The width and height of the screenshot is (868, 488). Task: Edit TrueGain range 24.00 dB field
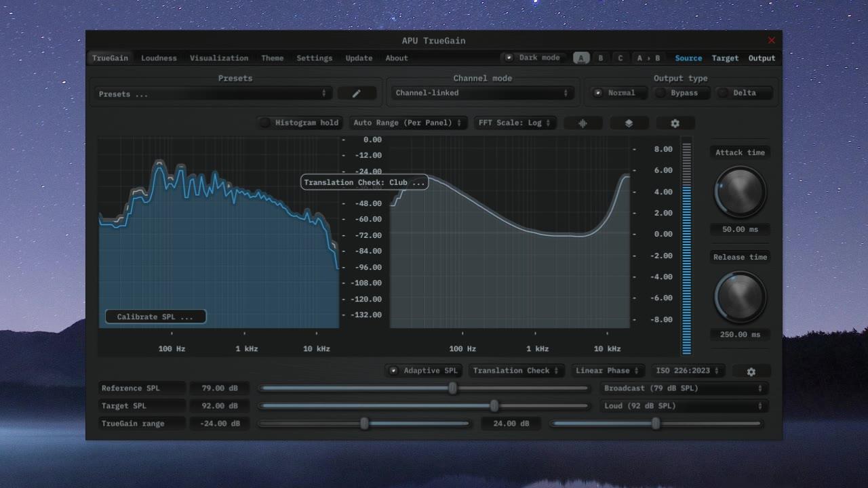click(510, 424)
